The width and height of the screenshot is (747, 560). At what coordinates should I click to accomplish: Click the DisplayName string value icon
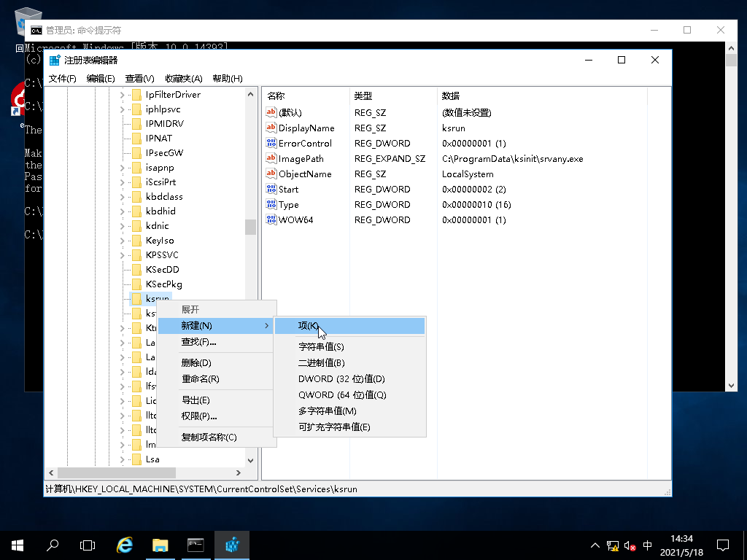click(x=272, y=128)
